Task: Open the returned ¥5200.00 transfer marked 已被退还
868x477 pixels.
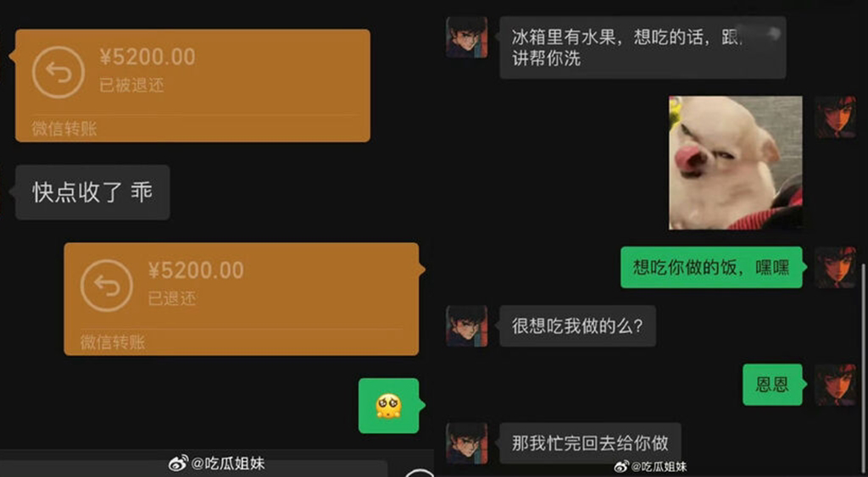Action: (x=192, y=86)
